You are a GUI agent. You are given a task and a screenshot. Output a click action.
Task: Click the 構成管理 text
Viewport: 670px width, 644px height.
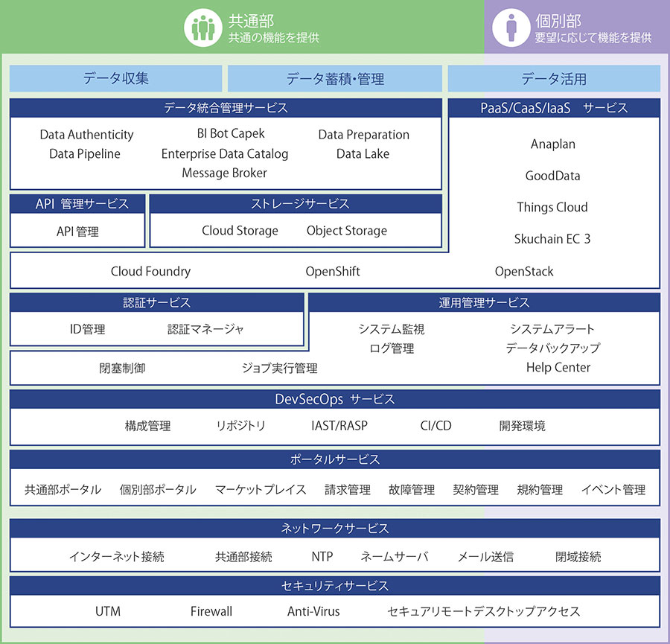coord(147,426)
